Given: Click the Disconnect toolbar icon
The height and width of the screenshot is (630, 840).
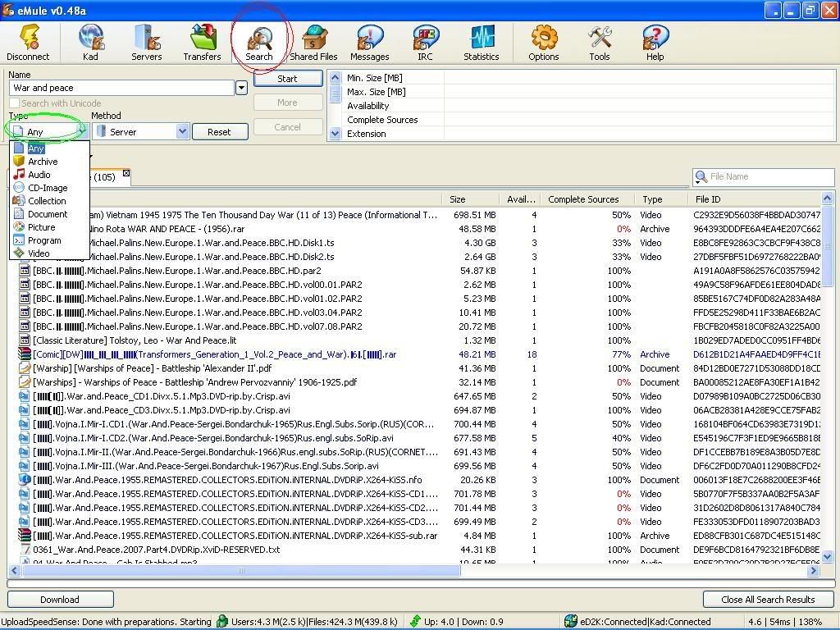Looking at the screenshot, I should 28,43.
